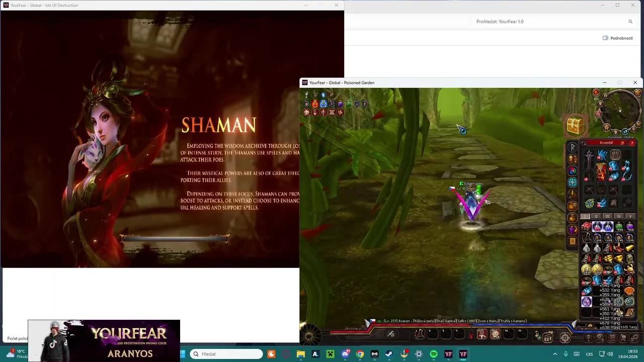Select inventory page I tab
This screenshot has width=644, height=362.
point(585,216)
